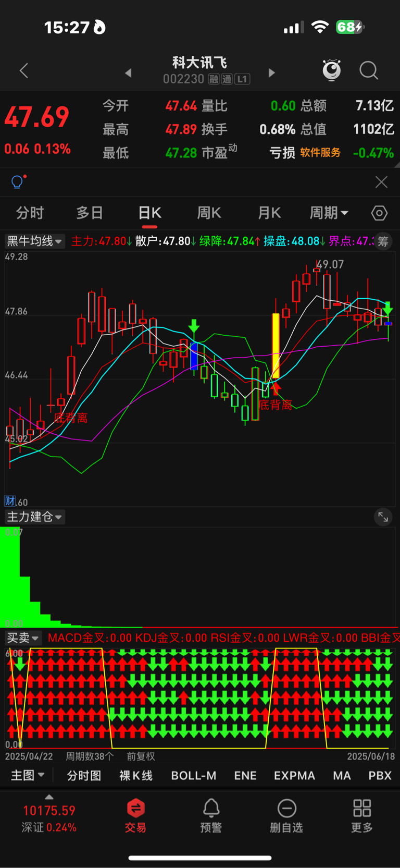Switch to 月K tab
The image size is (400, 868).
pyautogui.click(x=269, y=213)
